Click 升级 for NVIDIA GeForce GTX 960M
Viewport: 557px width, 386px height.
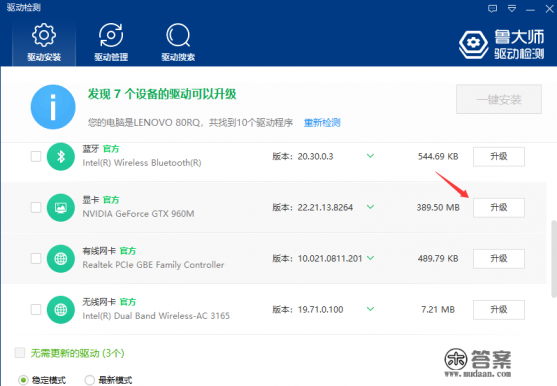499,208
